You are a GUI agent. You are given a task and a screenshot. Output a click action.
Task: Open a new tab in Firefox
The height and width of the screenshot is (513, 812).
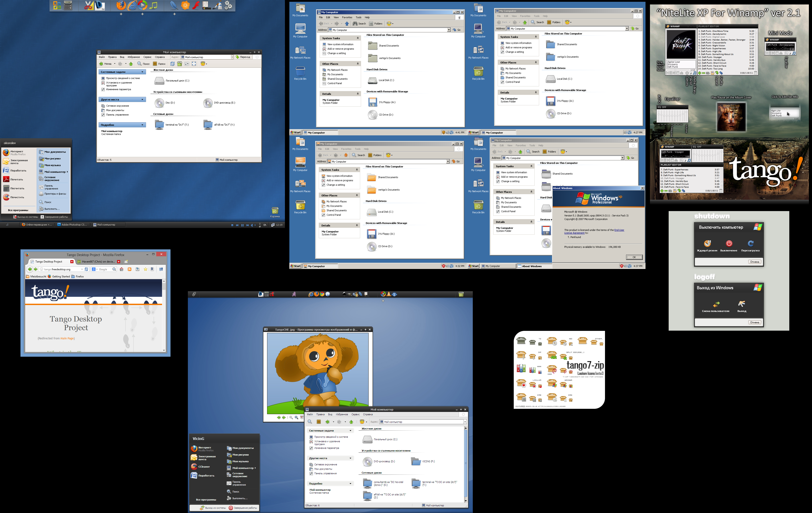[x=126, y=262]
